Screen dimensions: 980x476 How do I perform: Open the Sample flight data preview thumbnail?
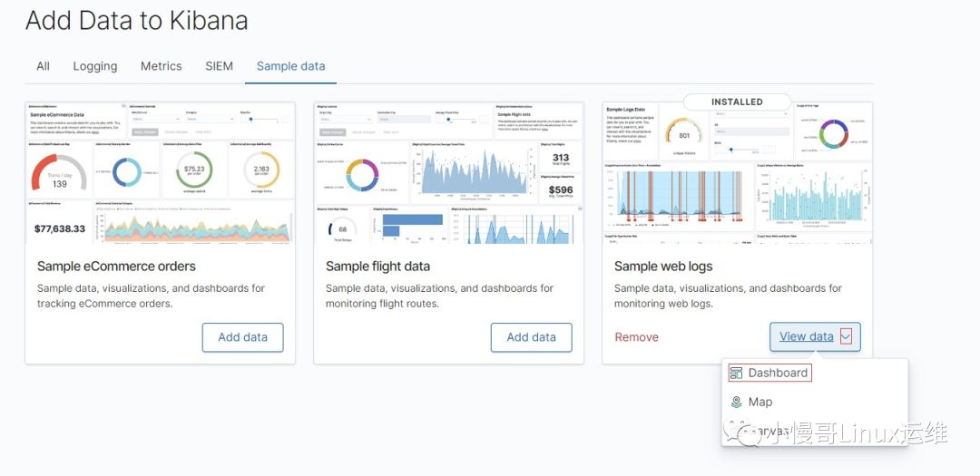tap(449, 173)
